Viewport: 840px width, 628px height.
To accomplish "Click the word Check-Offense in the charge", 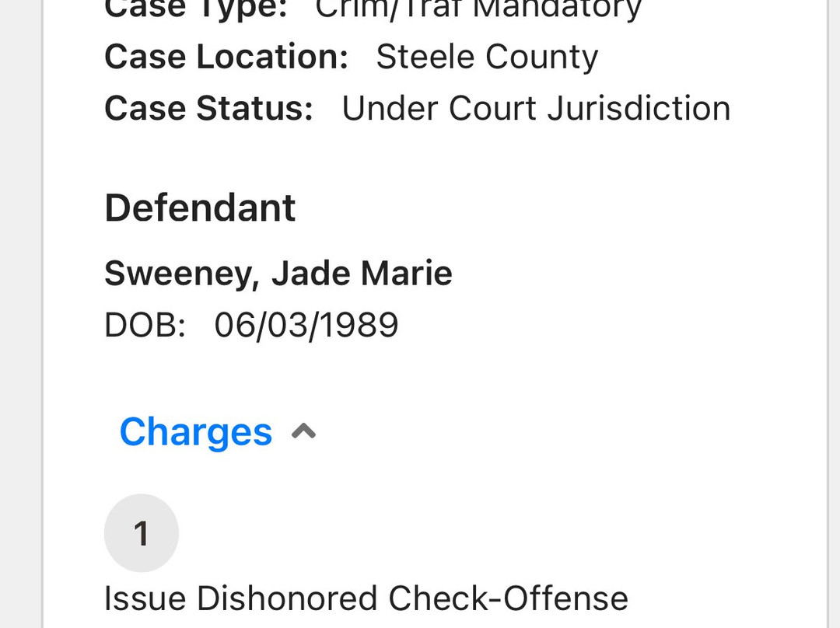I will click(508, 598).
